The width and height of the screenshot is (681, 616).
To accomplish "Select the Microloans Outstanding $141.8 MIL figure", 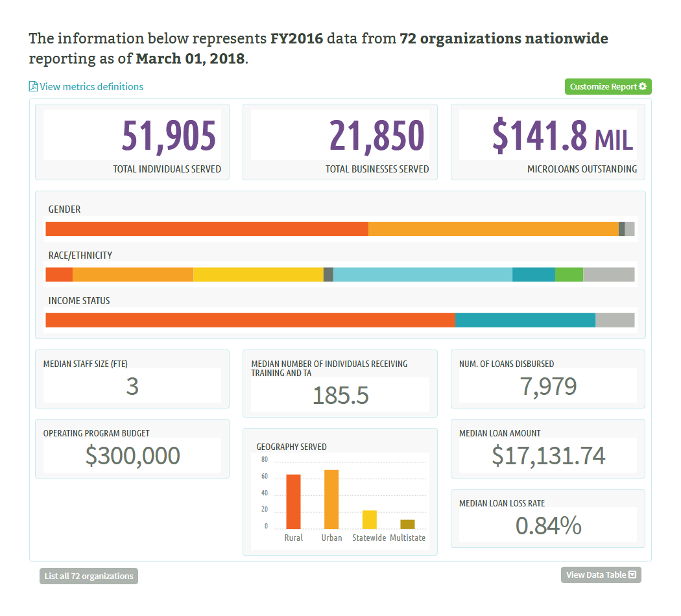I will (x=562, y=136).
